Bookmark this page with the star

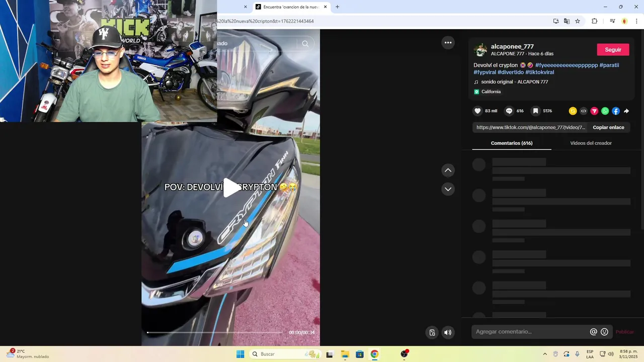[x=578, y=21]
